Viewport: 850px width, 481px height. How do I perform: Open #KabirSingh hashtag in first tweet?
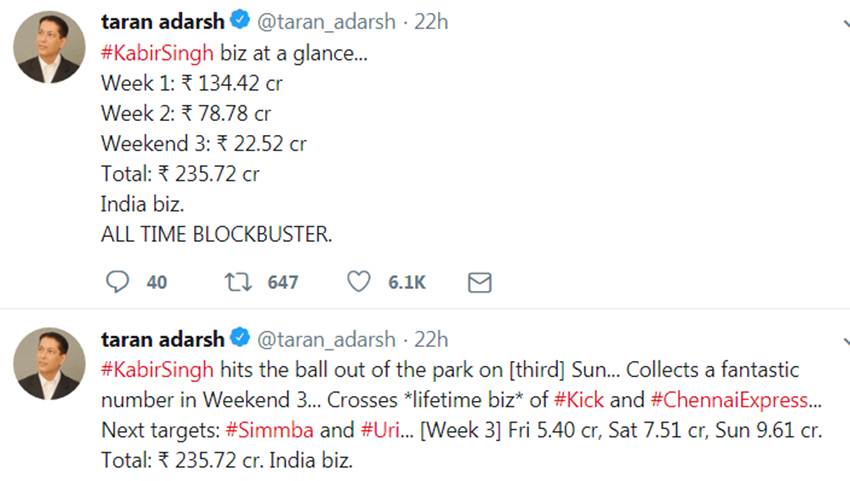tap(157, 53)
